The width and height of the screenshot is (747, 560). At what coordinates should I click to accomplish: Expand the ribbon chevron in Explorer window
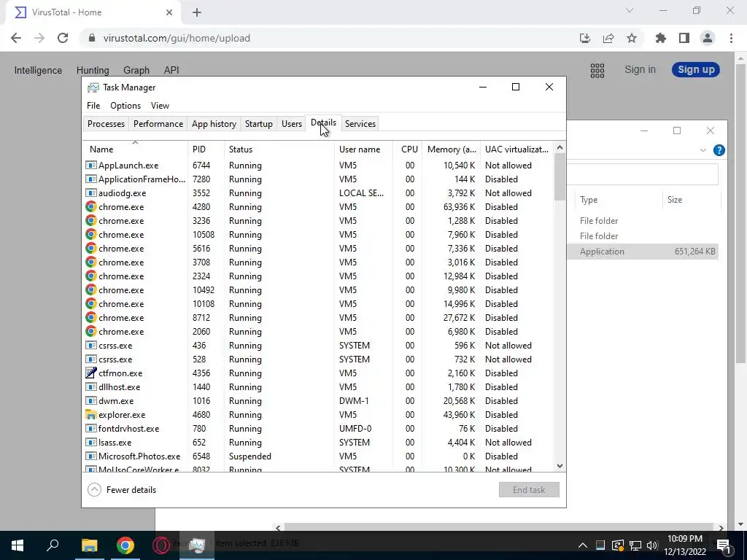[x=703, y=150]
